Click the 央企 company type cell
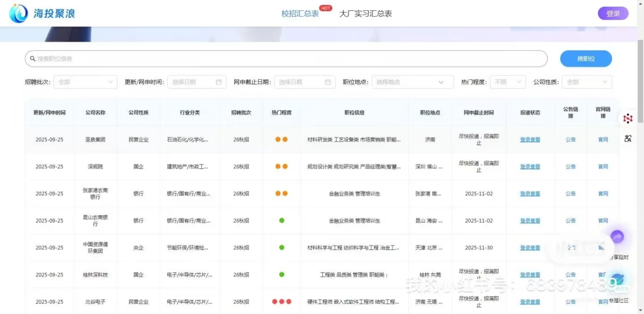 tap(139, 248)
